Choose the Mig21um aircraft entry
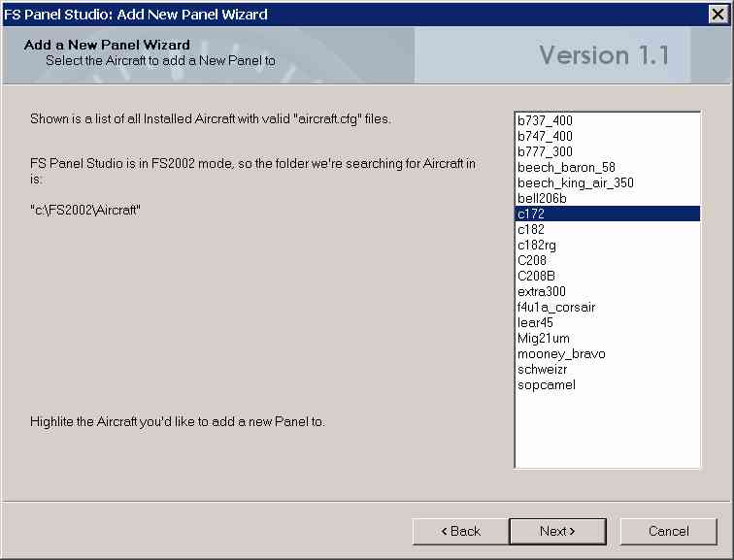The height and width of the screenshot is (560, 734). click(x=607, y=339)
